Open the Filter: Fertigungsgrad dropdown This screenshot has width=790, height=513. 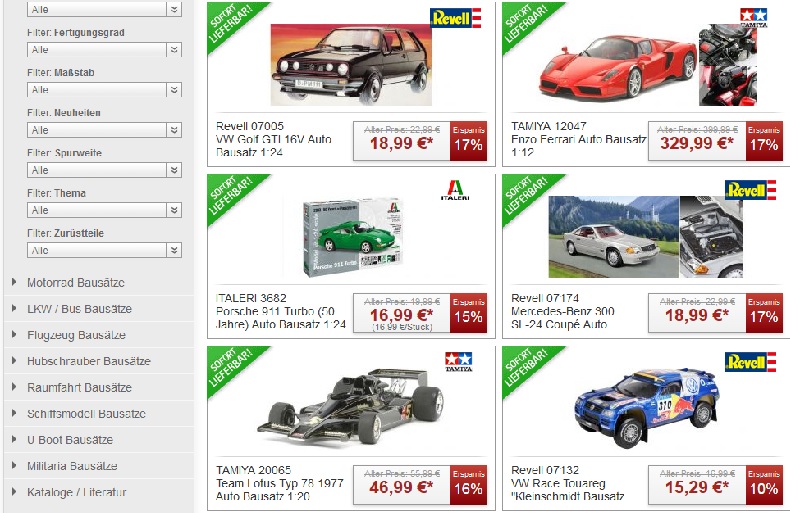click(x=104, y=49)
